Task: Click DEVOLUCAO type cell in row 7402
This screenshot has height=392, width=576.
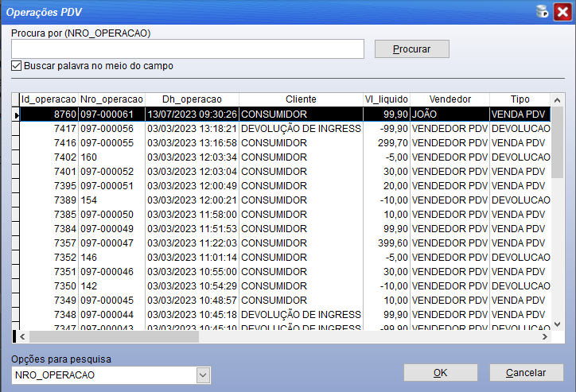Action: (520, 157)
